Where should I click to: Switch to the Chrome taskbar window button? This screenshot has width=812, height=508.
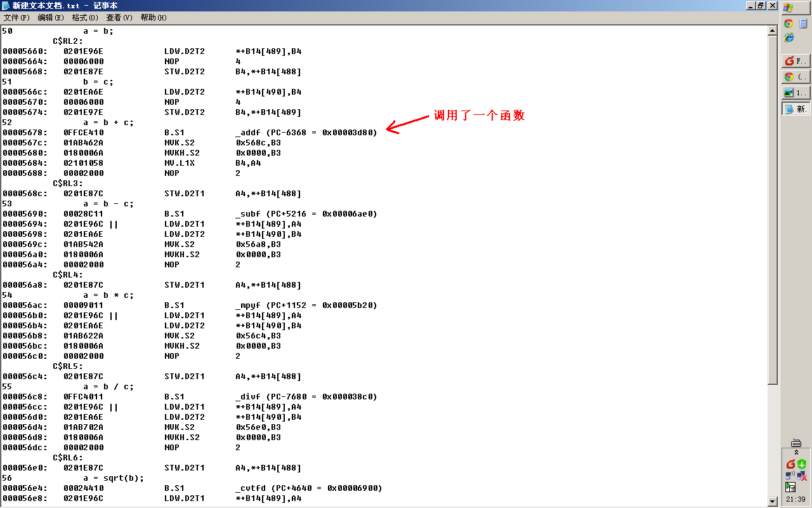click(x=796, y=77)
